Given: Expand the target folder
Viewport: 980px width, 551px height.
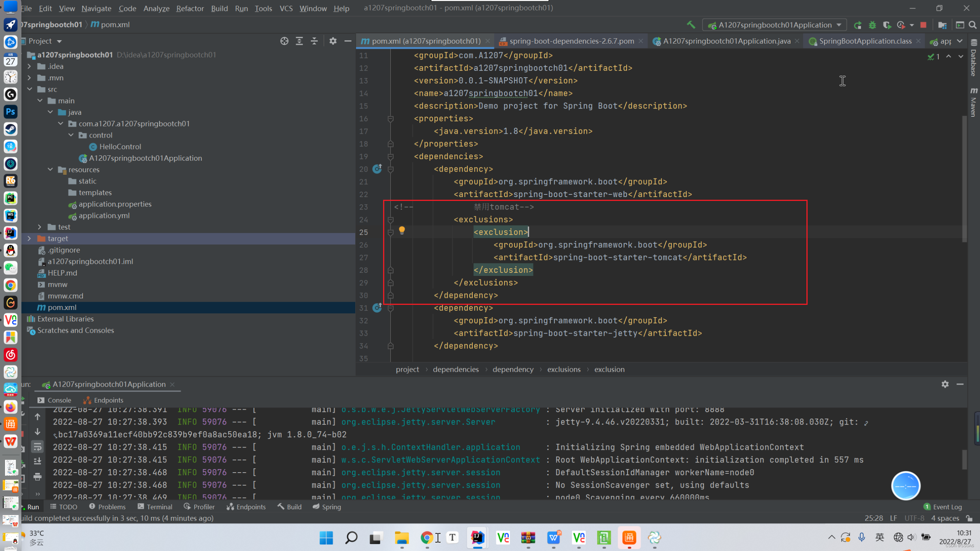Looking at the screenshot, I should pyautogui.click(x=29, y=238).
